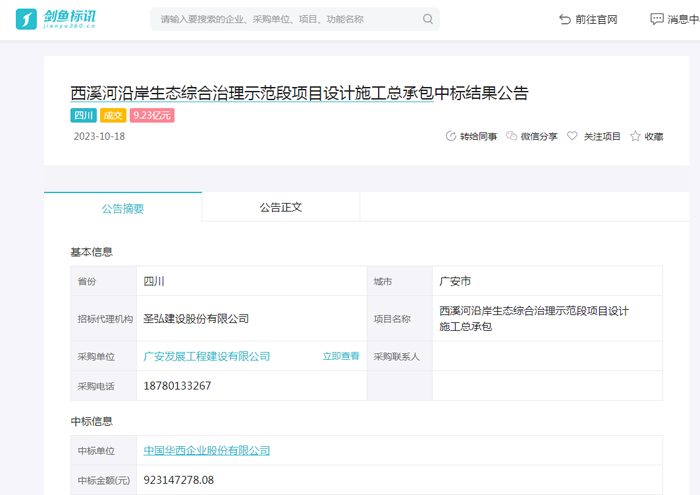Image resolution: width=700 pixels, height=495 pixels.
Task: Click the 中标单位 label cell
Action: [x=104, y=450]
